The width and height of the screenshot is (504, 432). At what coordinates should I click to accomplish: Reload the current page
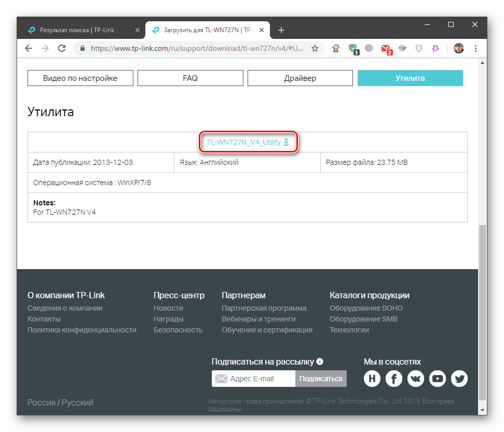62,49
